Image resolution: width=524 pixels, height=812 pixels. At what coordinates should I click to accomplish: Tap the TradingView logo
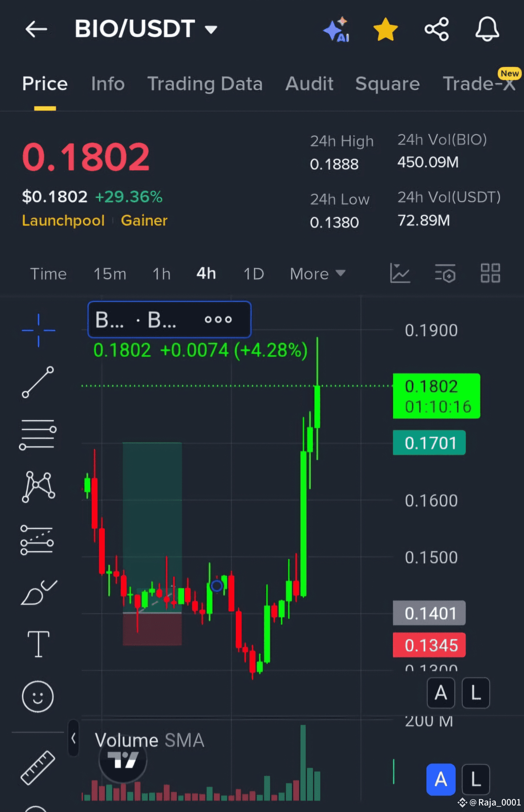123,760
